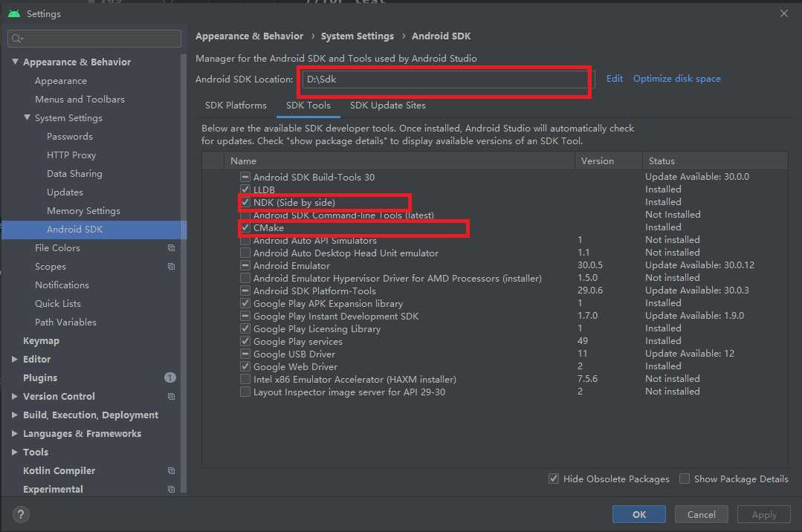Click Edit link for SDK location
Viewport: 802px width, 532px height.
click(614, 78)
